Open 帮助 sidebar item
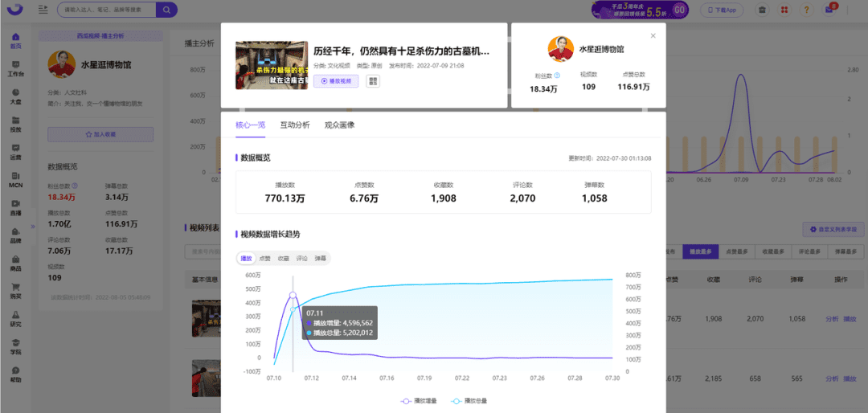 point(15,374)
